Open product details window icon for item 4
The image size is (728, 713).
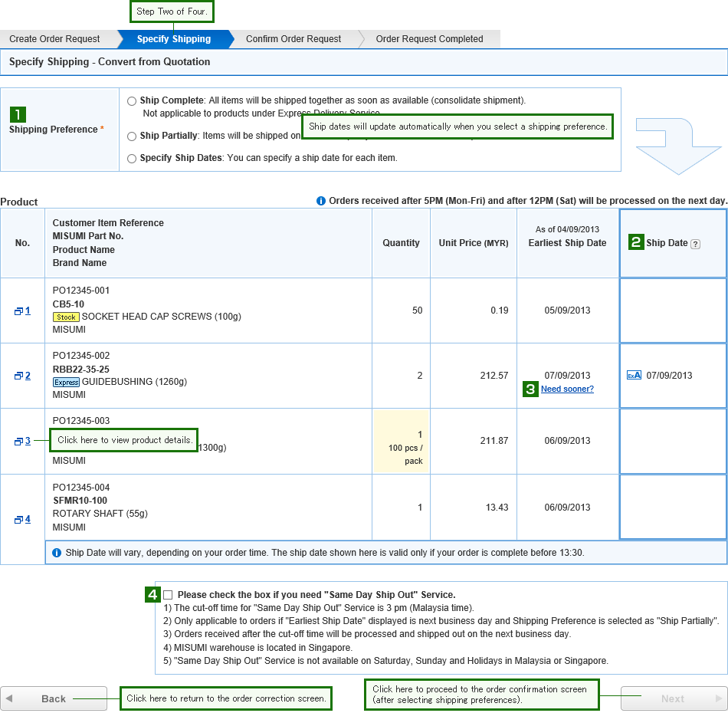coord(18,520)
